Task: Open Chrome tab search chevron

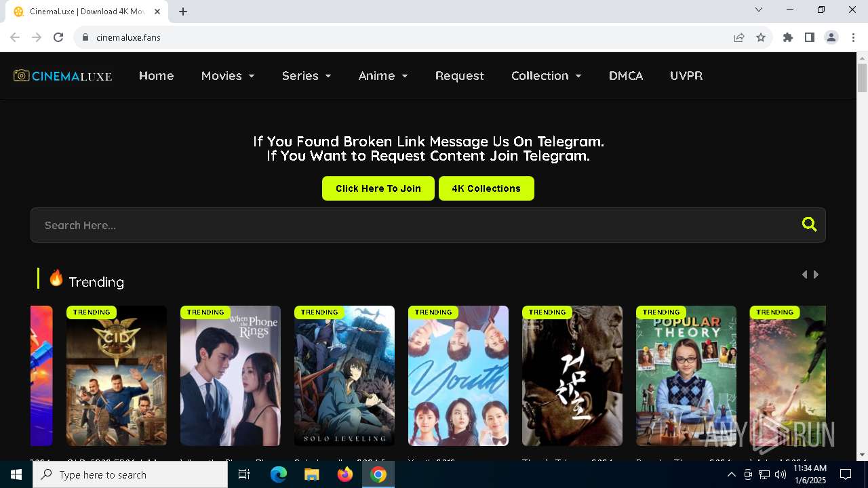Action: [x=759, y=9]
